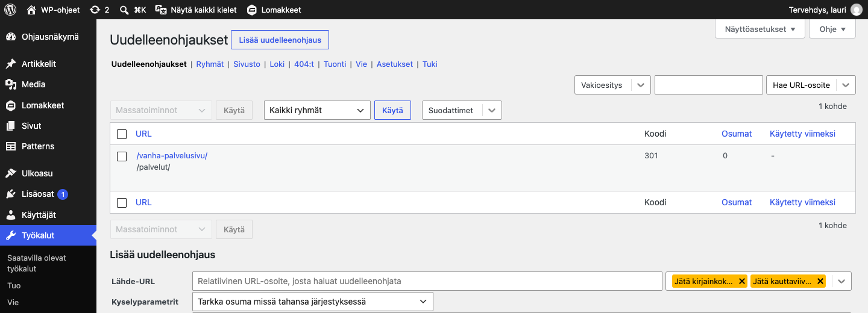
Task: Remove the Jätä kauttaviiv... tag
Action: click(820, 281)
